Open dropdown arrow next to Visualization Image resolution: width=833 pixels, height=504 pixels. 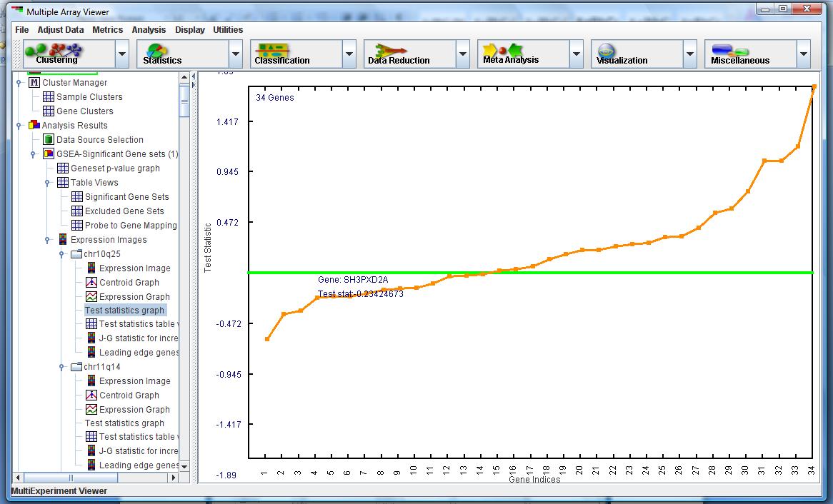pos(690,54)
